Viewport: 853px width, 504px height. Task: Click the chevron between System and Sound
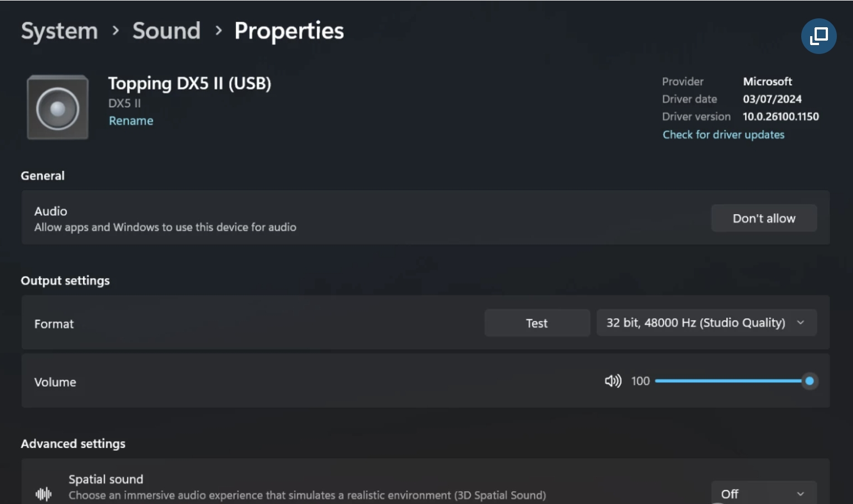click(x=115, y=31)
